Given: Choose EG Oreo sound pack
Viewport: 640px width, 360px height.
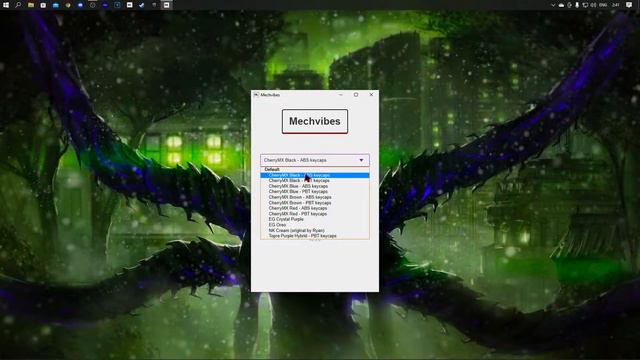Looking at the screenshot, I should pyautogui.click(x=315, y=225).
